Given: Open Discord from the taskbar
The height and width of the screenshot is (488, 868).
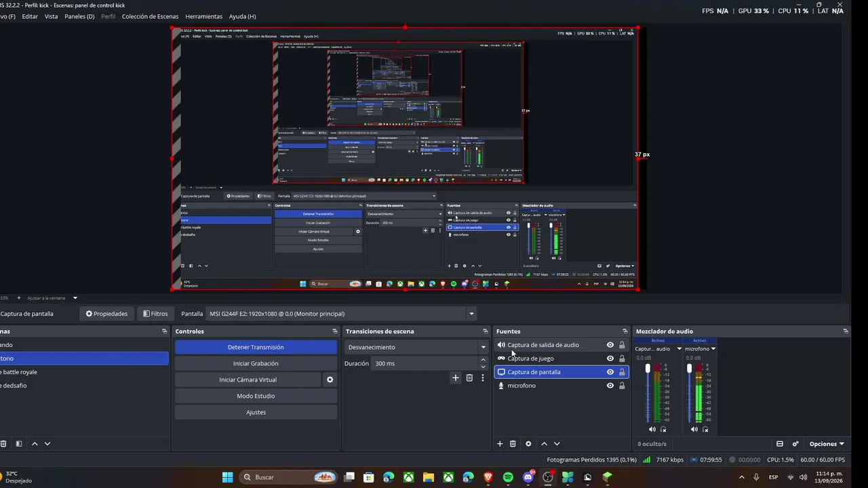Looking at the screenshot, I should tap(528, 477).
